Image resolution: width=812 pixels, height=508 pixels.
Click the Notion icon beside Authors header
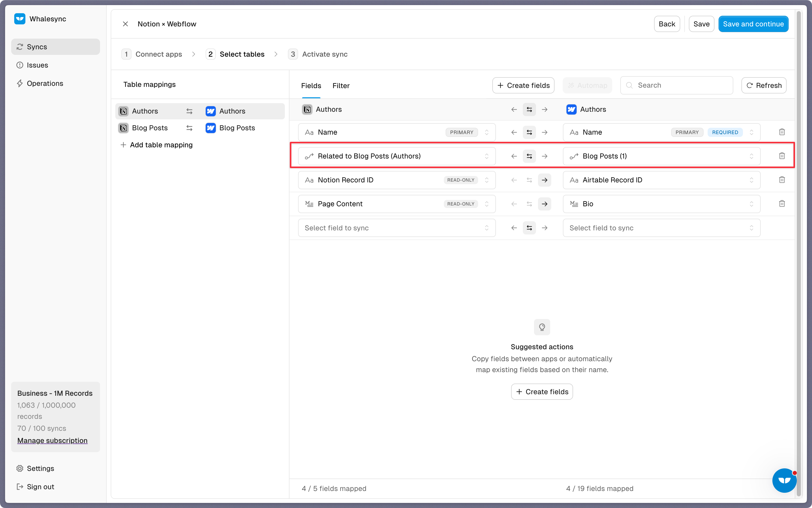coord(307,109)
